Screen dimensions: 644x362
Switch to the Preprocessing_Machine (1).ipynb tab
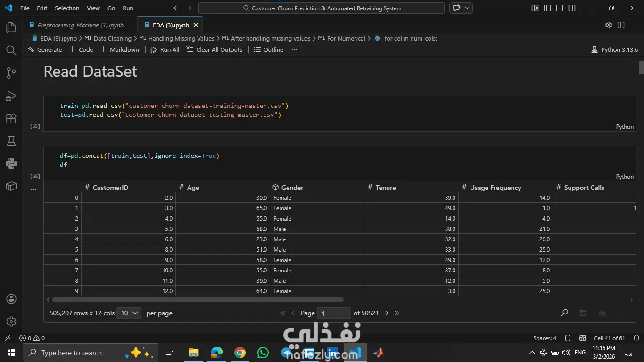[80, 25]
